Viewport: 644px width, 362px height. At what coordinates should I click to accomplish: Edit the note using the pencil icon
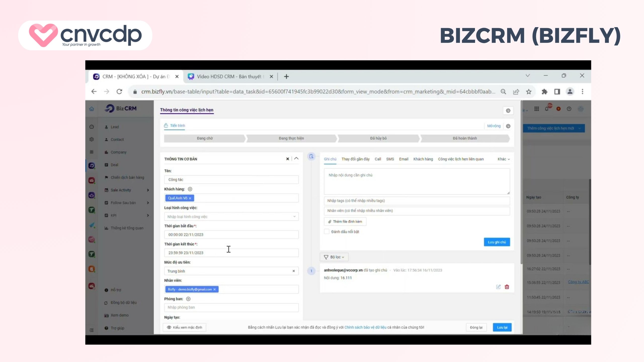[498, 287]
